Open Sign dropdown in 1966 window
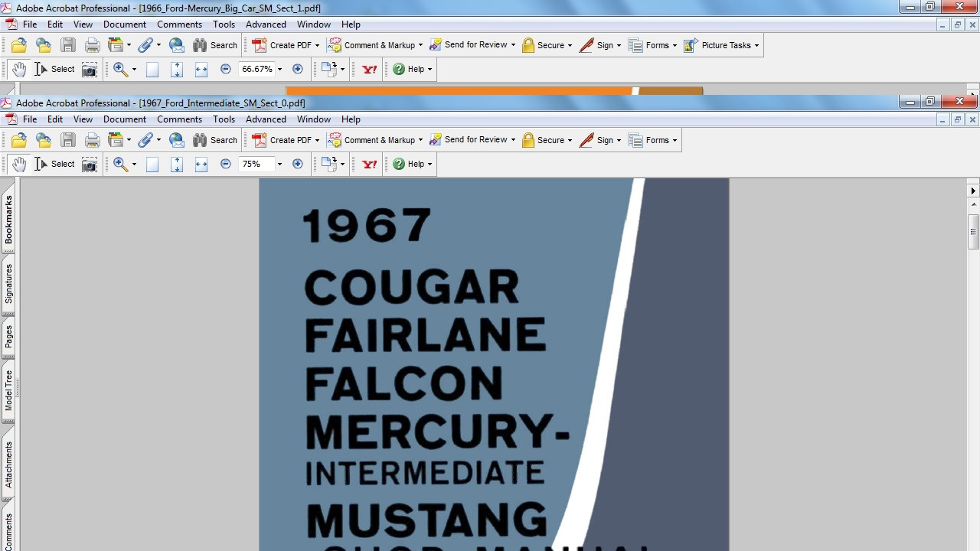The image size is (980, 551). (600, 45)
